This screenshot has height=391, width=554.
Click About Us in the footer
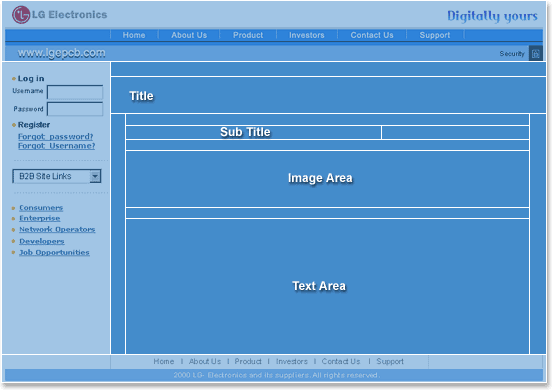[x=205, y=361]
